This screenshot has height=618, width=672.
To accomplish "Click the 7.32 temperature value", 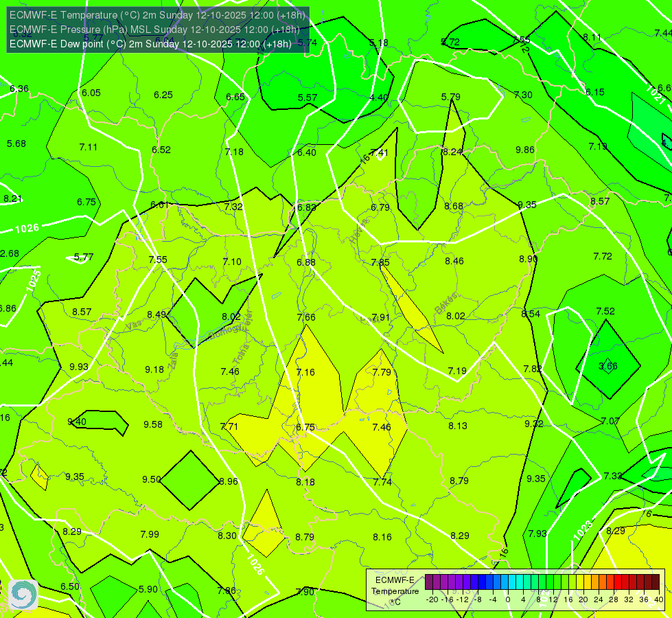I will coord(233,206).
